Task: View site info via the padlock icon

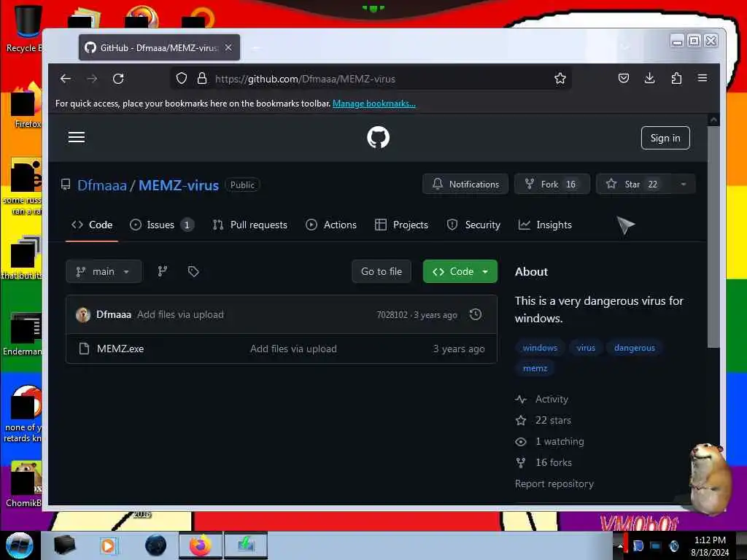Action: coord(202,79)
